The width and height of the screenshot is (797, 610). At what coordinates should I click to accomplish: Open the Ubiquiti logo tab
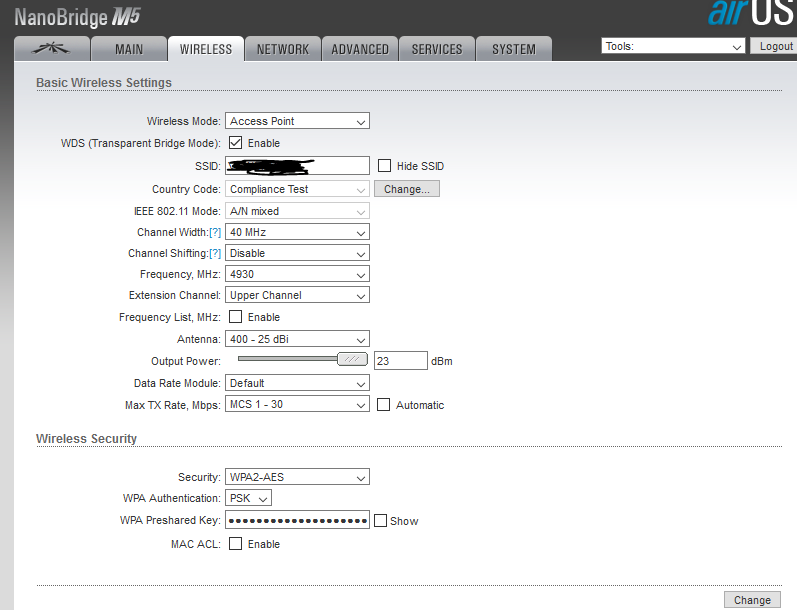click(51, 49)
